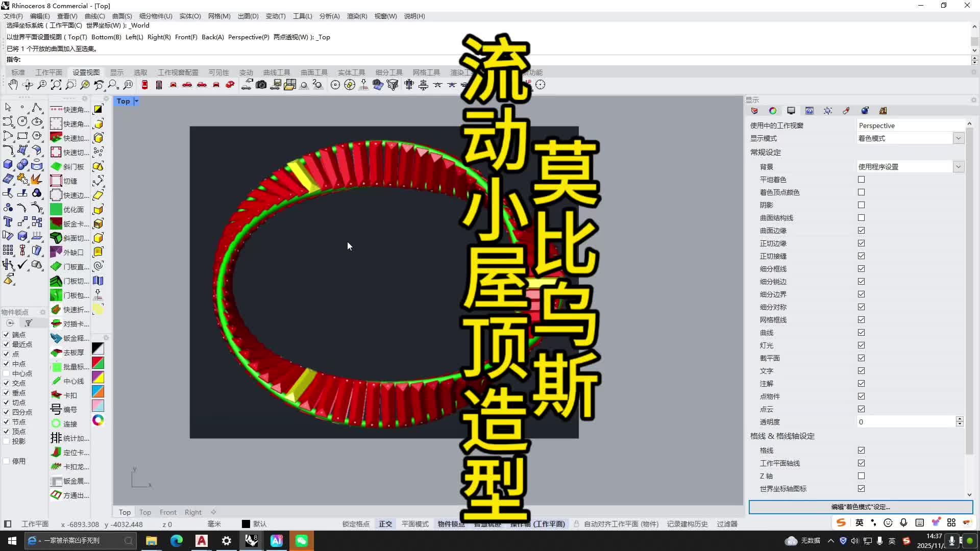
Task: Open the 显示模式 dropdown showing 着色模式
Action: 959,138
